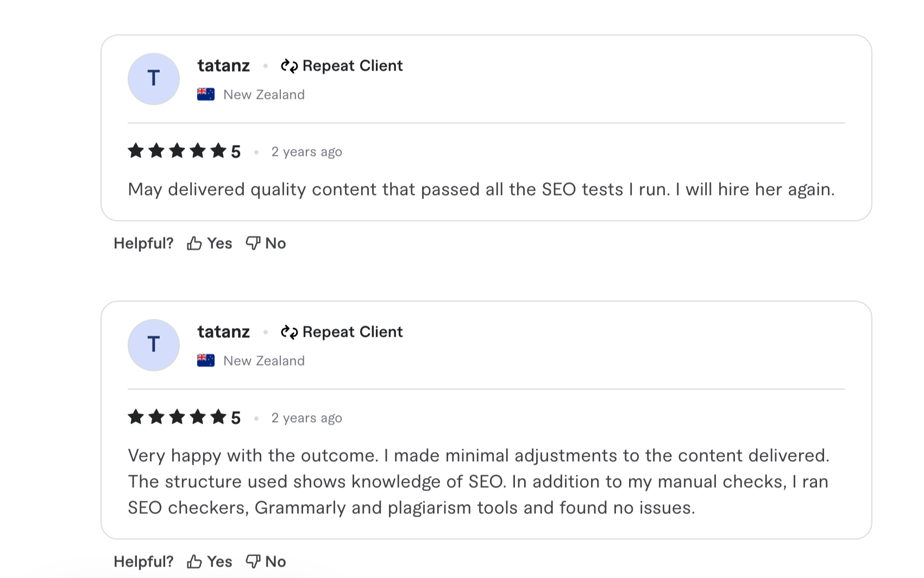
Task: Click thumbs-up Yes under the 'hire her again' review
Action: pos(209,243)
